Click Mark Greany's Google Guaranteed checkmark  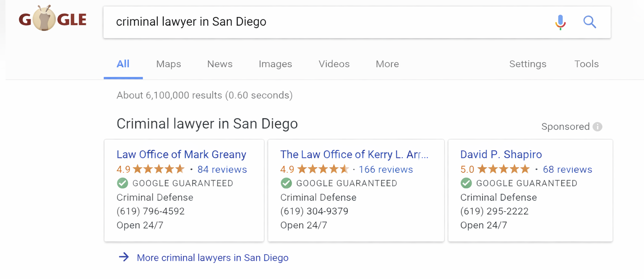(x=123, y=183)
